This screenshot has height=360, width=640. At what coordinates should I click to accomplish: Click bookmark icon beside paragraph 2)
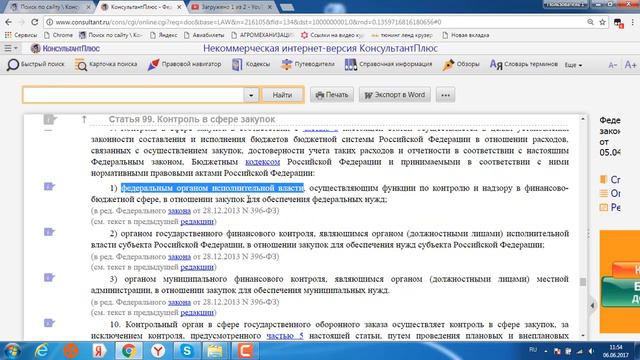[x=49, y=232]
